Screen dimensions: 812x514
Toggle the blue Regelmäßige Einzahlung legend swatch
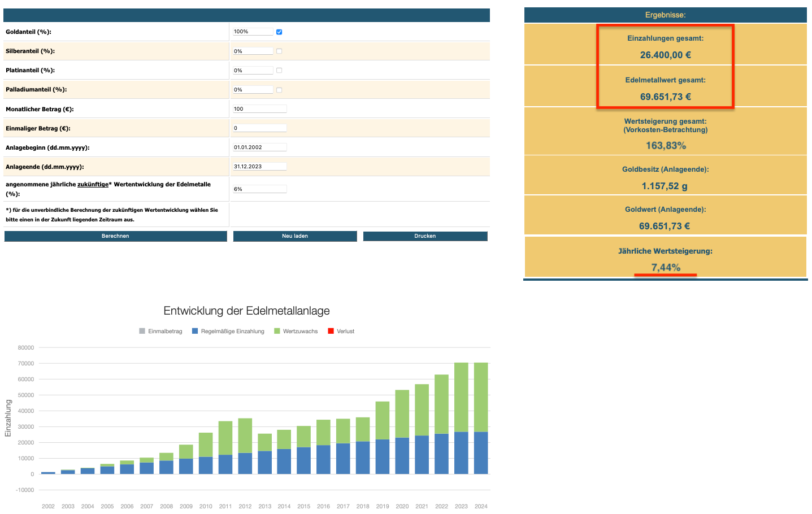195,332
